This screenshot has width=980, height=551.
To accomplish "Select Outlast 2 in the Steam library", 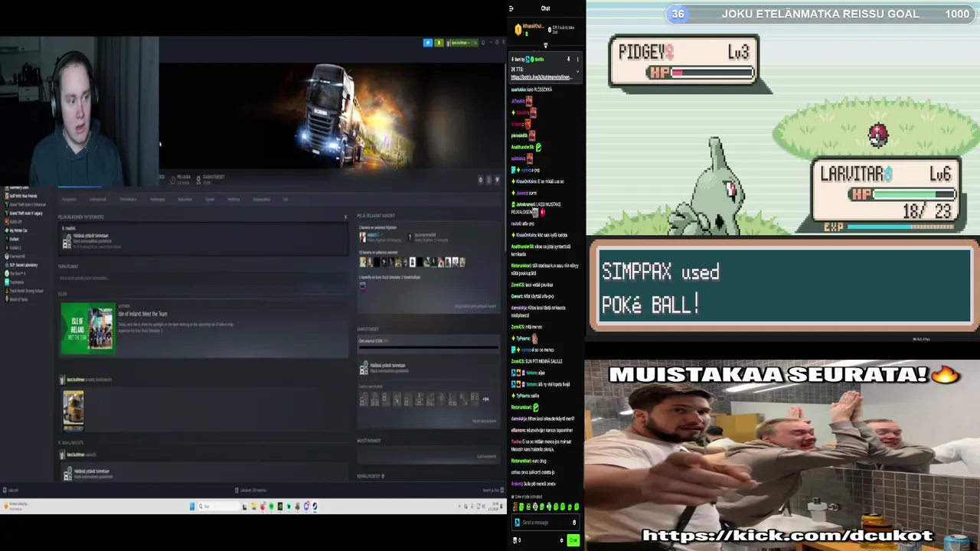I will coord(14,247).
